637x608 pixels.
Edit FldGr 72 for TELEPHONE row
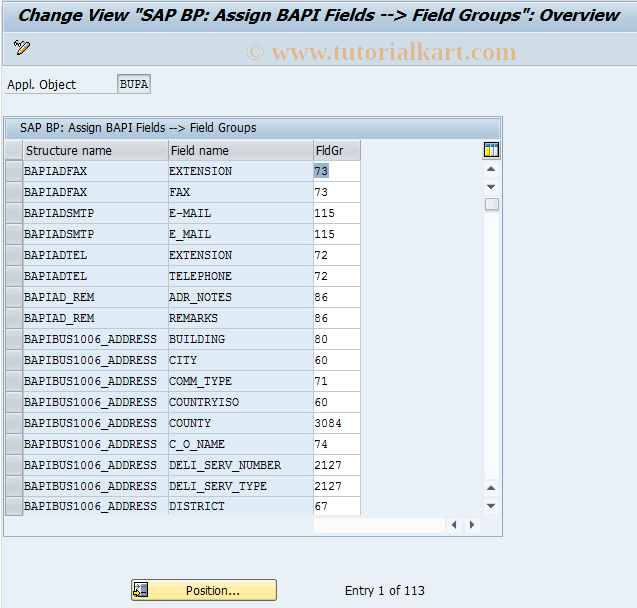[x=336, y=276]
